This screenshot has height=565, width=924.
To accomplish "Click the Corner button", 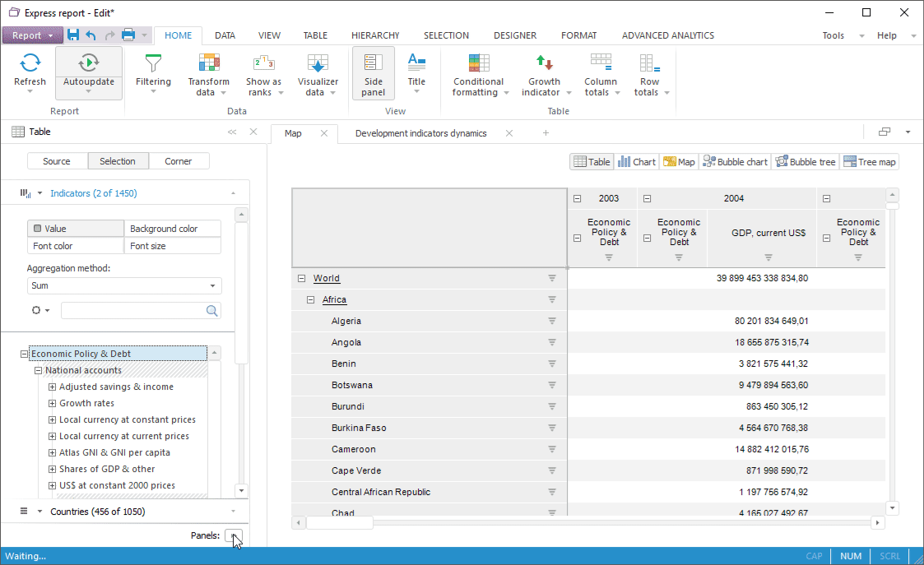I will click(x=179, y=161).
